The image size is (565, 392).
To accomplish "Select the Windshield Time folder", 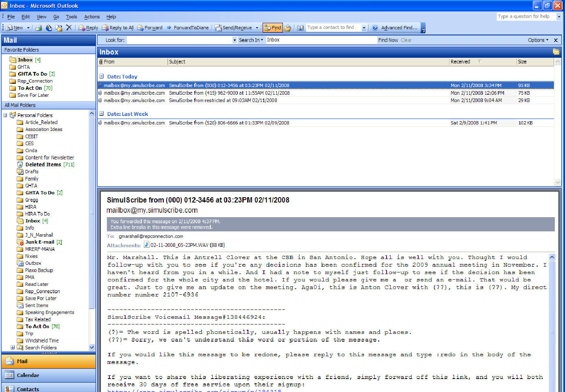I will pyautogui.click(x=38, y=340).
